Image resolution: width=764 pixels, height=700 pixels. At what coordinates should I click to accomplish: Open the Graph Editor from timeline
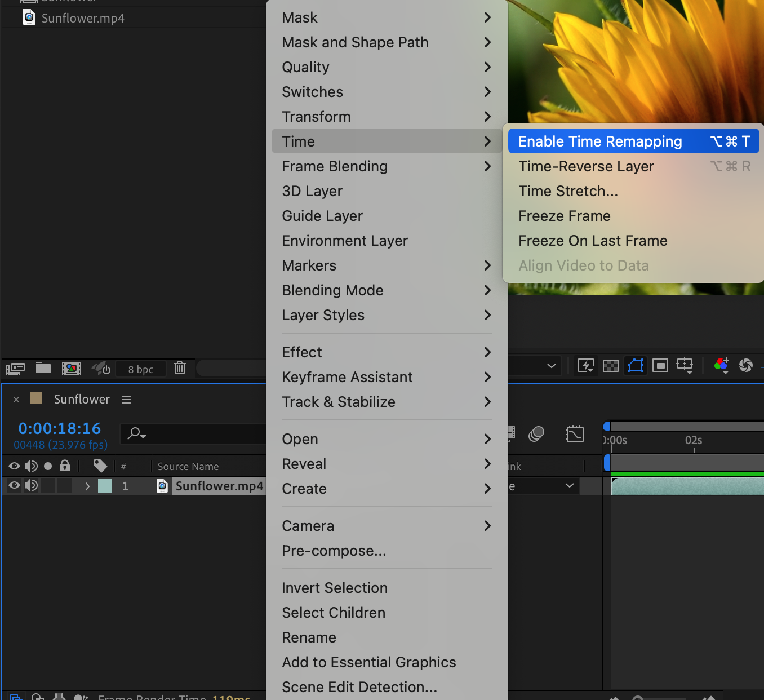pos(575,434)
